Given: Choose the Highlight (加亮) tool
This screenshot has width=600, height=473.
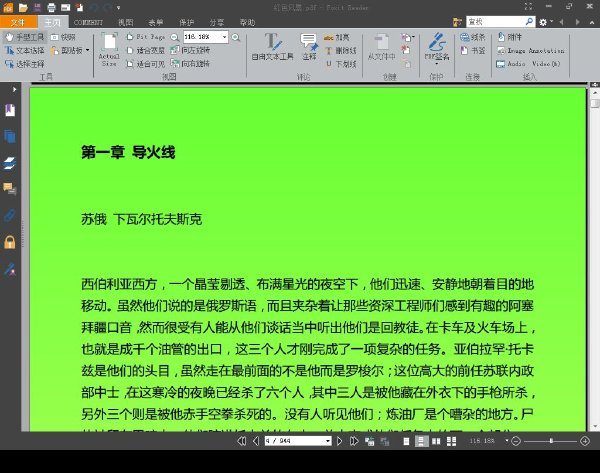Looking at the screenshot, I should [337, 37].
